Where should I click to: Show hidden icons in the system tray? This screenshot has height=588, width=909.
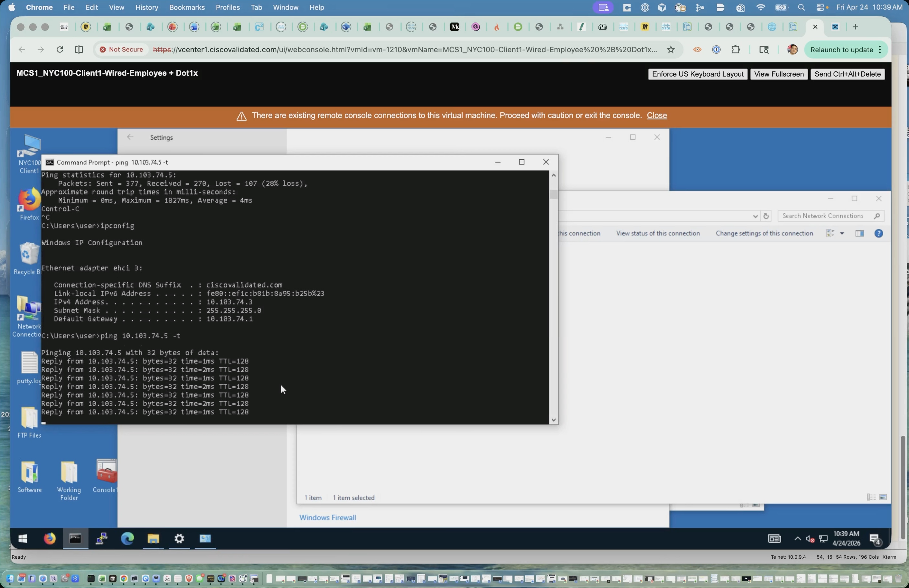point(798,539)
